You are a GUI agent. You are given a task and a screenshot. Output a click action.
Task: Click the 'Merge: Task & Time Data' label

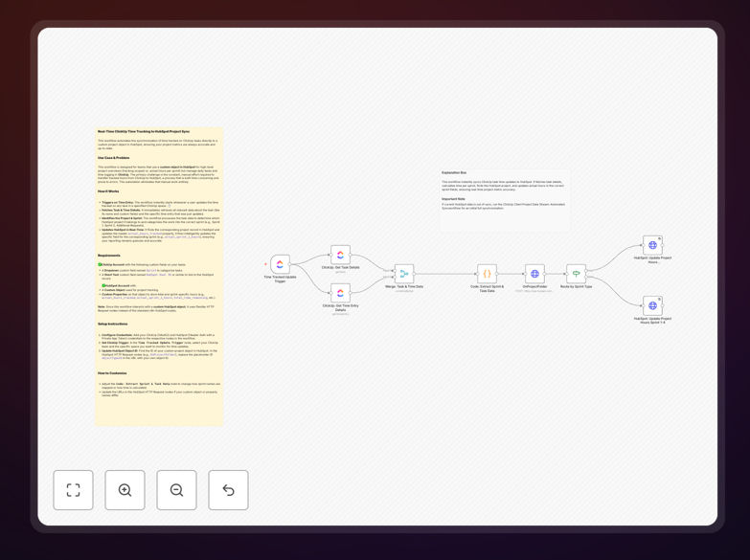click(404, 286)
